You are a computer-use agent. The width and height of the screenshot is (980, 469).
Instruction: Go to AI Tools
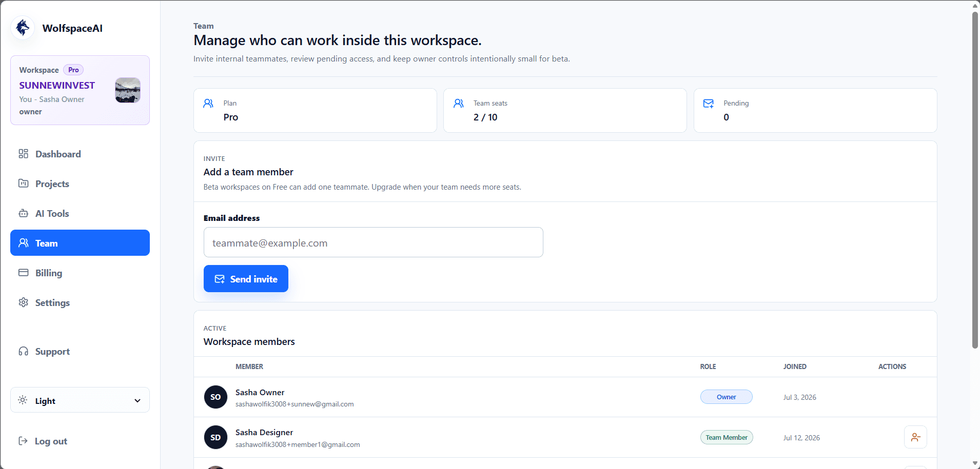(x=80, y=214)
